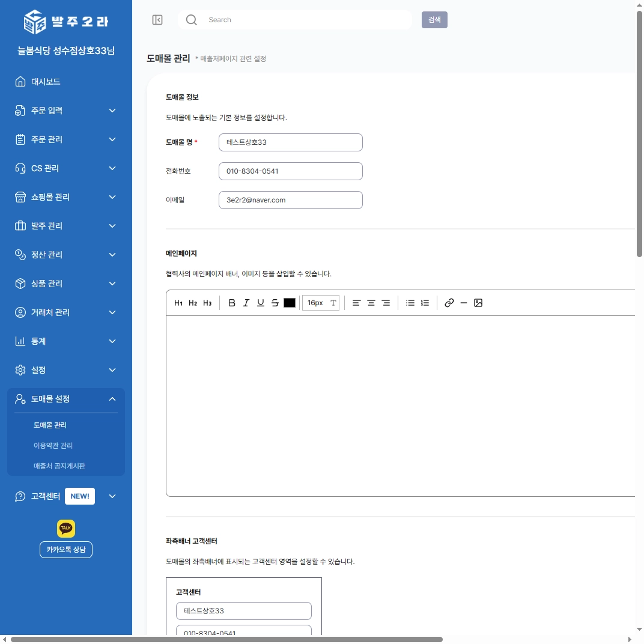Click the 이메일 input field
644x644 pixels.
click(291, 200)
